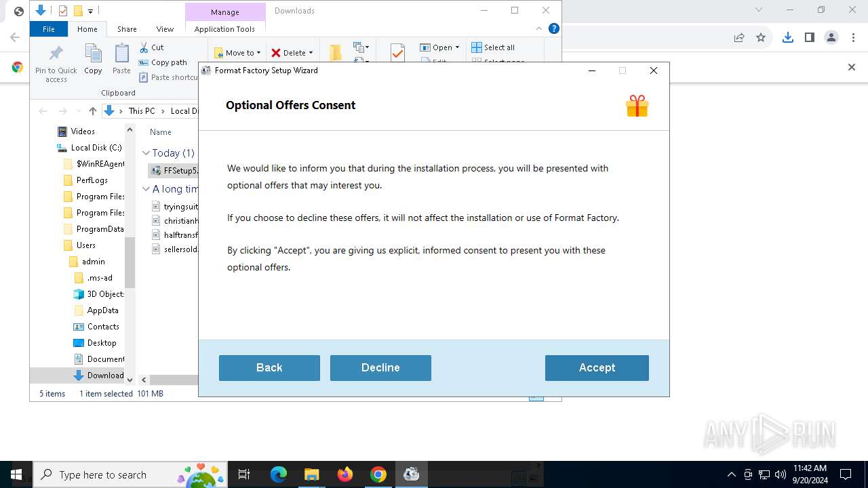Collapse the Today (1) group
The height and width of the screenshot is (488, 868).
click(x=146, y=153)
